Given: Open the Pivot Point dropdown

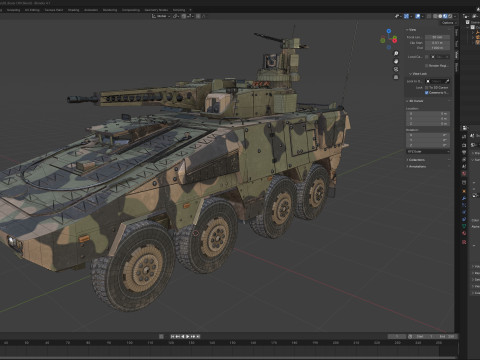Looking at the screenshot, I should (x=176, y=16).
